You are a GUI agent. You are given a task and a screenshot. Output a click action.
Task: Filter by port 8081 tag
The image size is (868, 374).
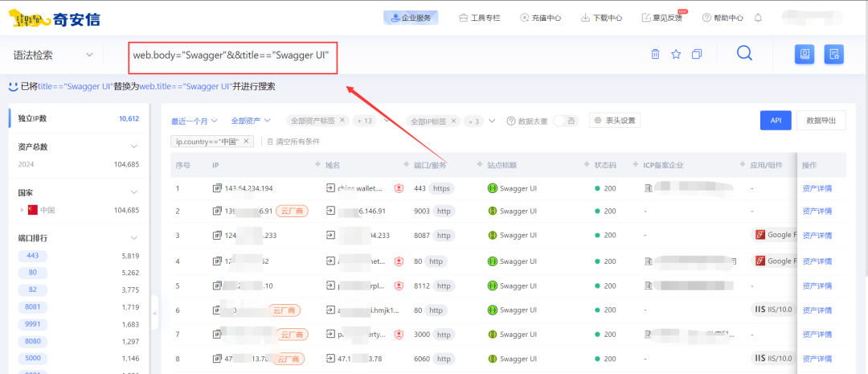point(33,306)
